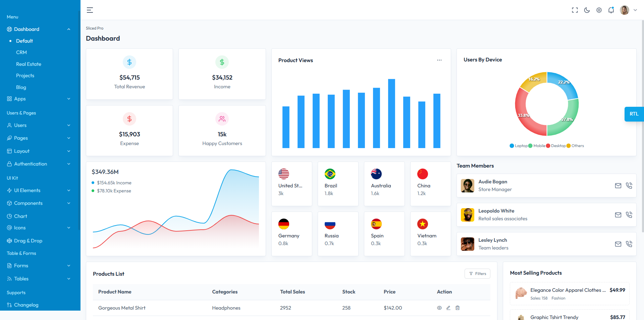
Task: Open Product Views three-dot options
Action: tap(439, 60)
